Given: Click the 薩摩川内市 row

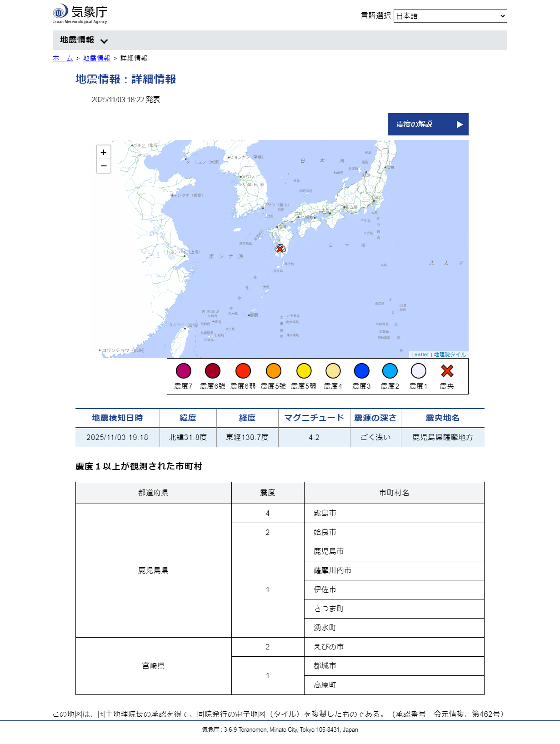Looking at the screenshot, I should 394,570.
